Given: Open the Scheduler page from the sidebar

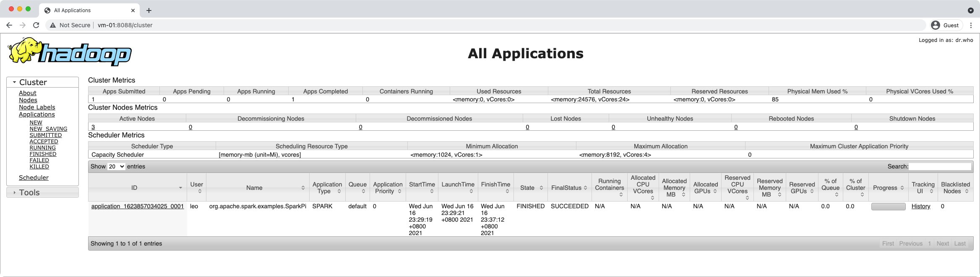Looking at the screenshot, I should [34, 178].
